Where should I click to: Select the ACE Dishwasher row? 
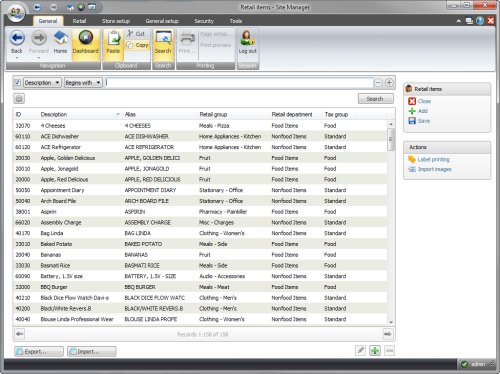click(200, 136)
